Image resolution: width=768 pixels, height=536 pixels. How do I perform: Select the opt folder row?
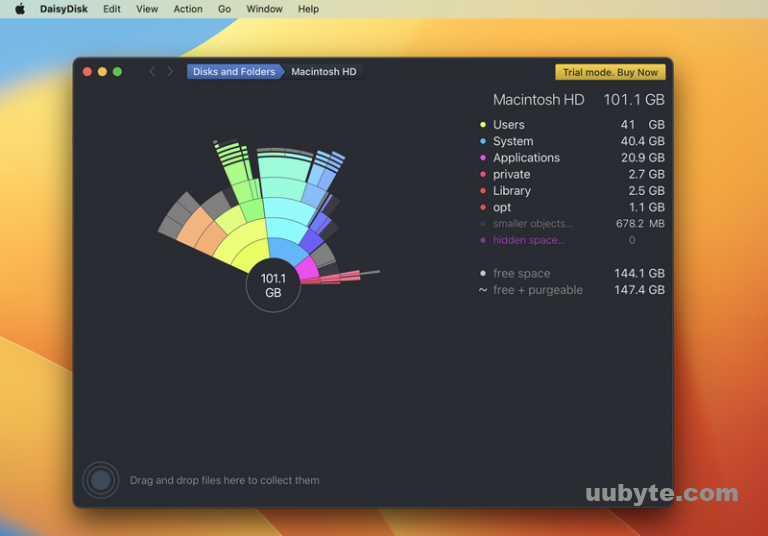[x=572, y=207]
